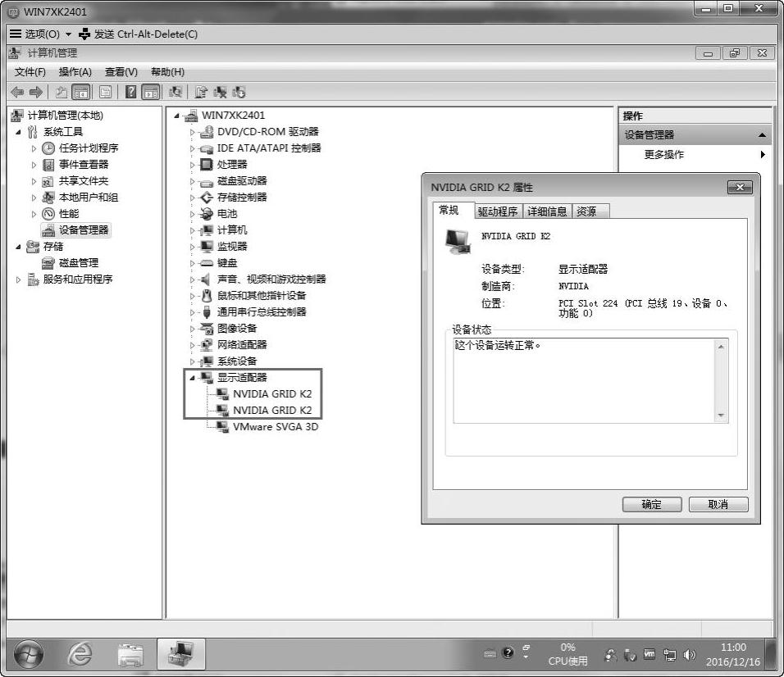The height and width of the screenshot is (677, 784).
Task: Click the 计算机管理 taskbar button
Action: (181, 654)
